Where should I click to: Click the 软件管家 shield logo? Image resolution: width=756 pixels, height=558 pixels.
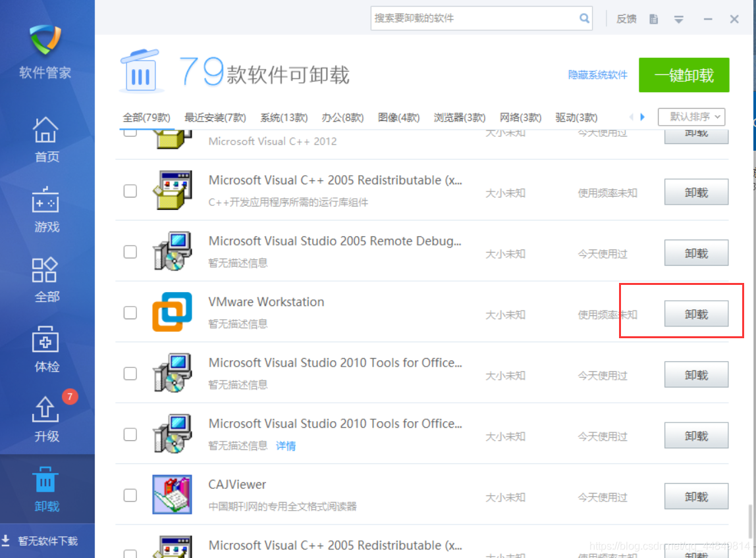click(x=45, y=39)
